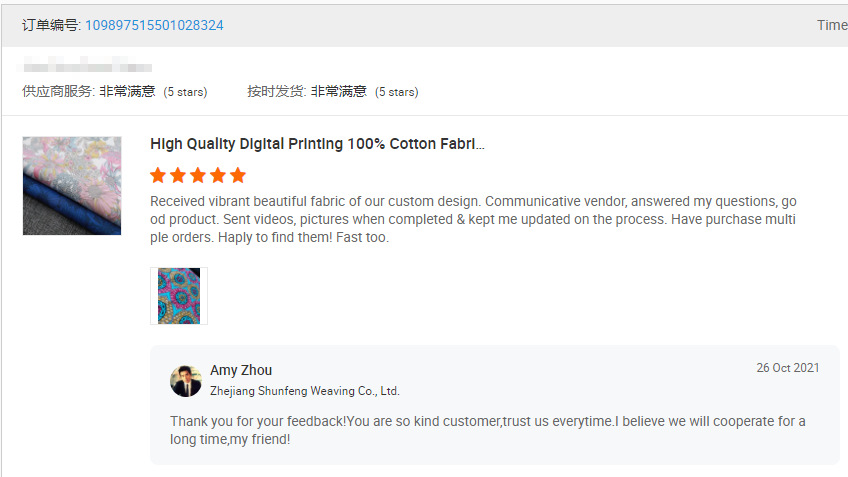This screenshot has width=848, height=477.
Task: Click the Amy Zhou name
Action: pyautogui.click(x=241, y=370)
